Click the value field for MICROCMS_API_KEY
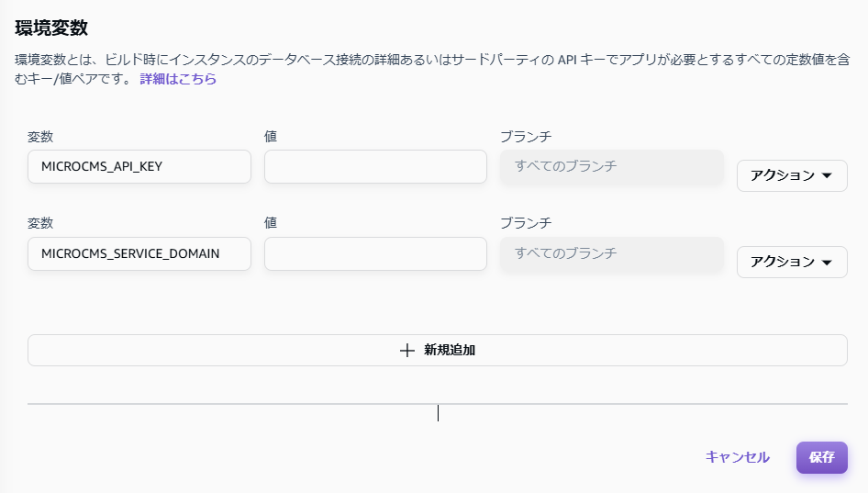Image resolution: width=868 pixels, height=493 pixels. point(375,167)
